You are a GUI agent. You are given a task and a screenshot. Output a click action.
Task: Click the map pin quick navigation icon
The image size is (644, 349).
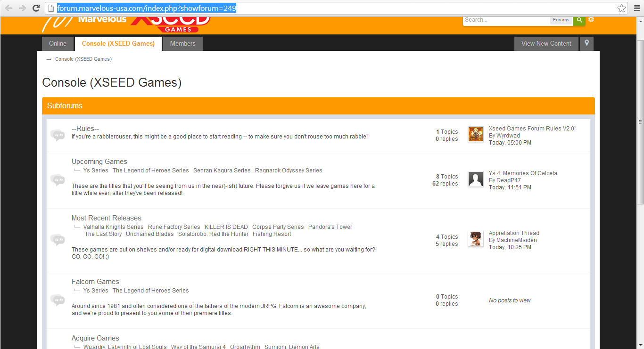coord(586,43)
